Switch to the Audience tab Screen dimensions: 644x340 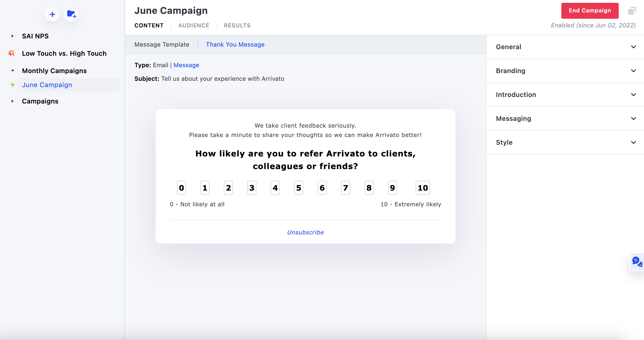point(193,26)
